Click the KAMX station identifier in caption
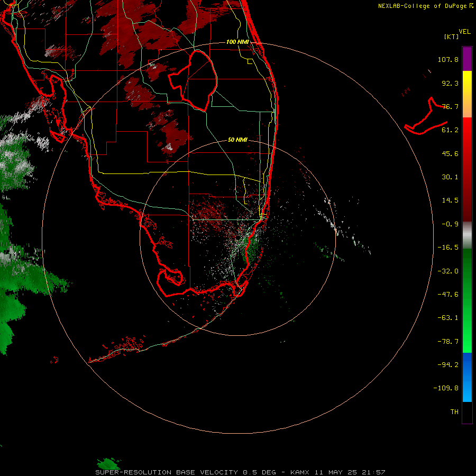The width and height of the screenshot is (476, 476). point(300,472)
